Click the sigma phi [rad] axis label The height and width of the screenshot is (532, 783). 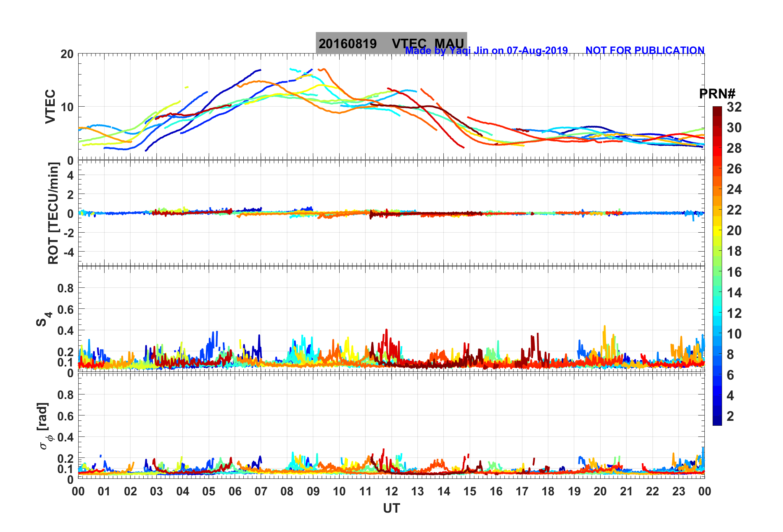tap(44, 426)
